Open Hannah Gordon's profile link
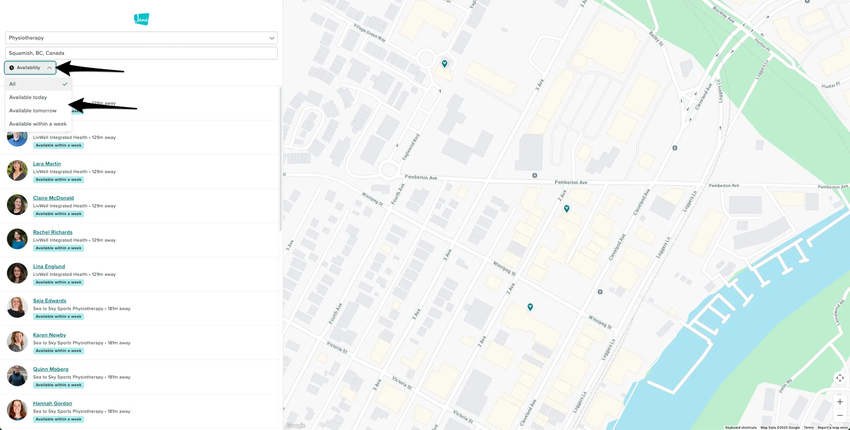 pyautogui.click(x=53, y=403)
